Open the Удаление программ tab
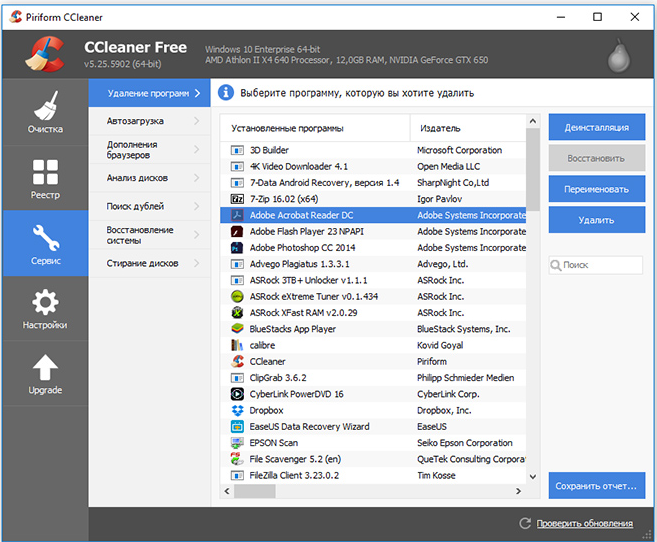 coord(149,93)
